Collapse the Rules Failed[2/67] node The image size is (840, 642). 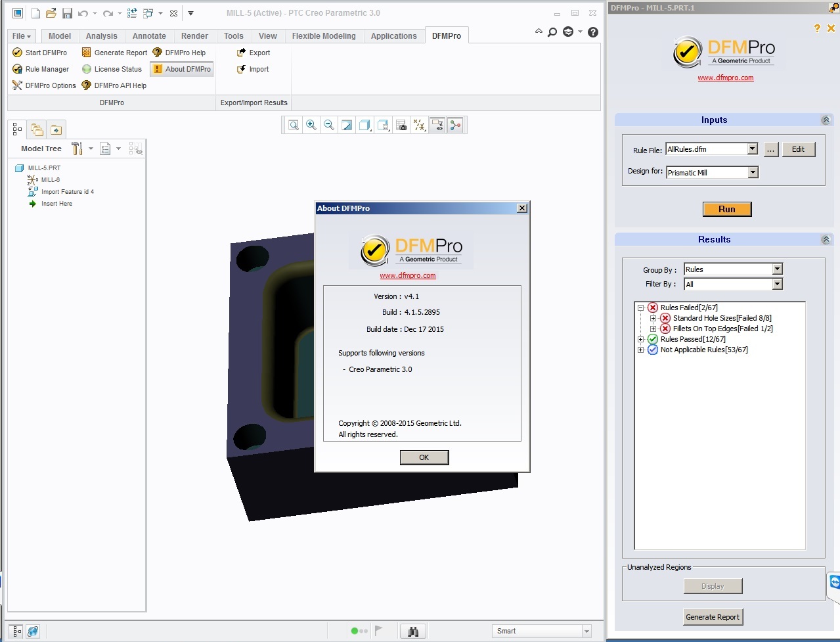[640, 308]
